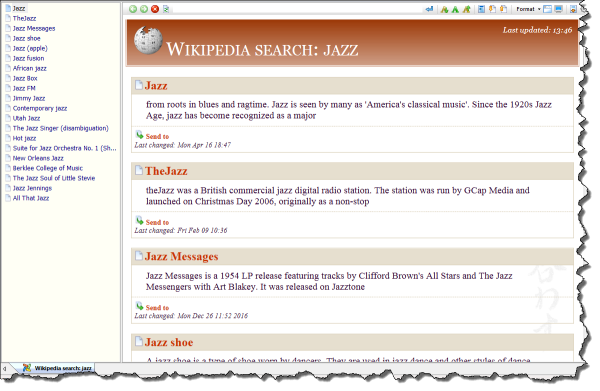The width and height of the screenshot is (600, 391).
Task: Increase text size with the up-arrow A icon
Action: click(x=466, y=9)
